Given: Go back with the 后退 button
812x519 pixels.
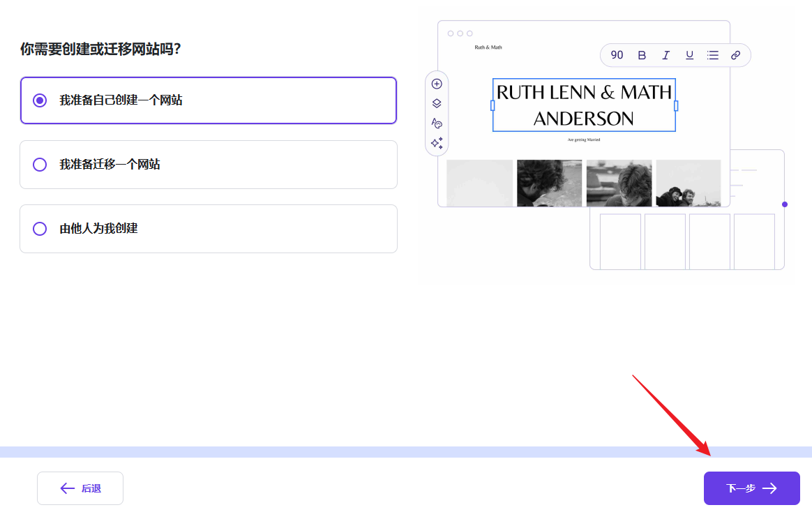Looking at the screenshot, I should (80, 488).
